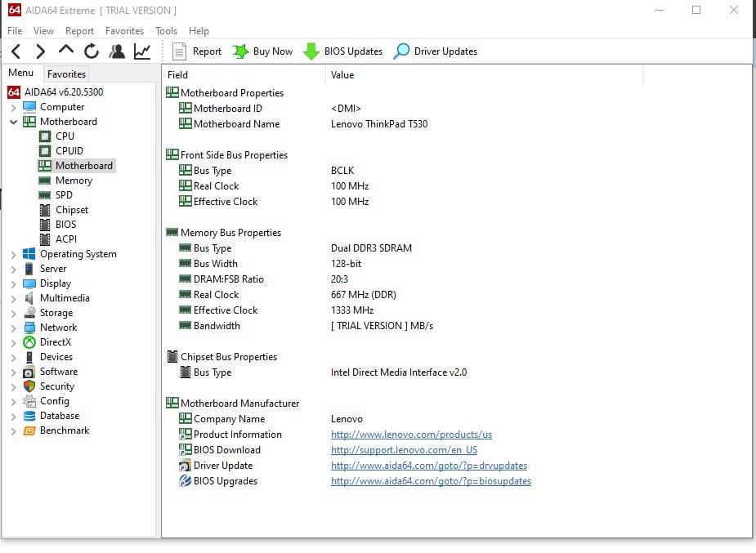Switch to the Favorites tab
The width and height of the screenshot is (756, 553).
66,74
